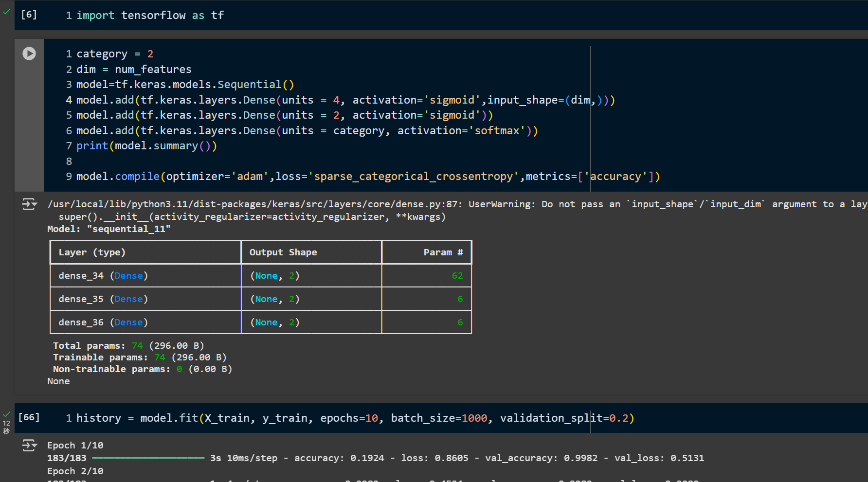This screenshot has width=868, height=482.
Task: Open output actions icon for Epoch training log
Action: click(x=29, y=445)
